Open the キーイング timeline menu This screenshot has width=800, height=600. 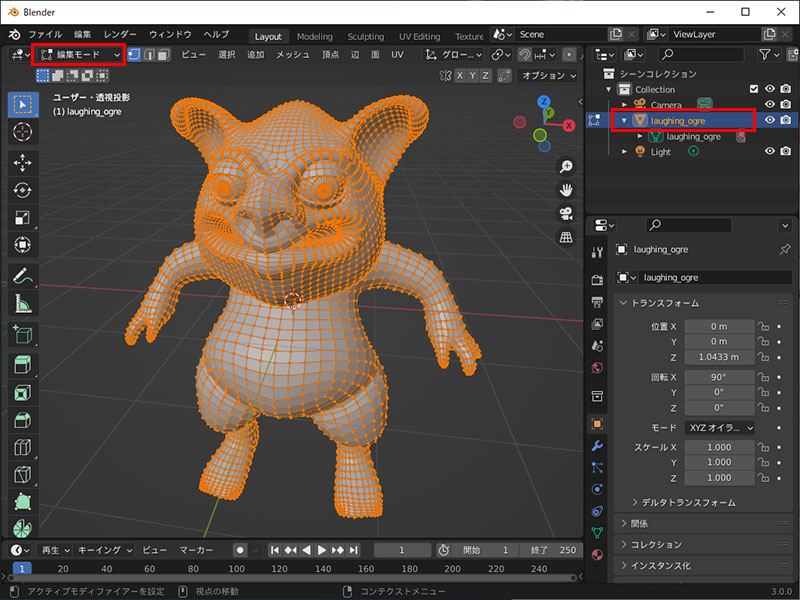[105, 550]
